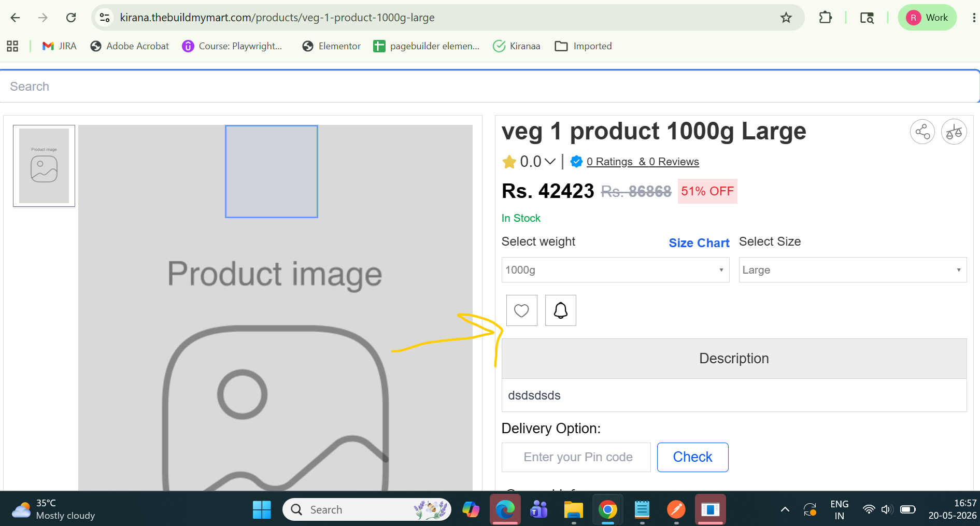Image resolution: width=980 pixels, height=526 pixels.
Task: Click the Check delivery button
Action: [x=692, y=457]
